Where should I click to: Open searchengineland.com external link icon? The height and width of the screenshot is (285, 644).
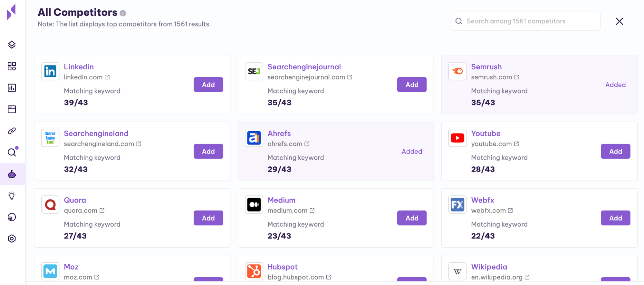pyautogui.click(x=139, y=144)
